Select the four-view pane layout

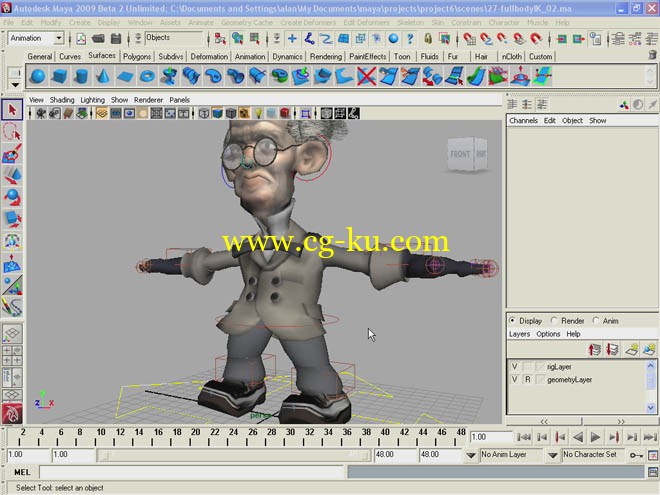[x=12, y=355]
